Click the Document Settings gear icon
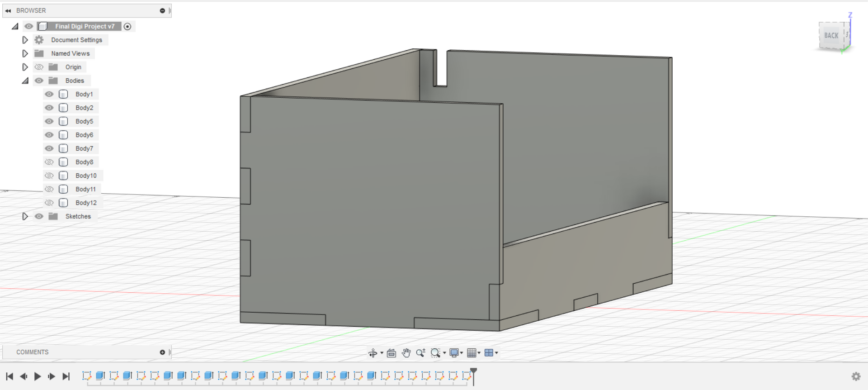The width and height of the screenshot is (868, 390). tap(39, 40)
